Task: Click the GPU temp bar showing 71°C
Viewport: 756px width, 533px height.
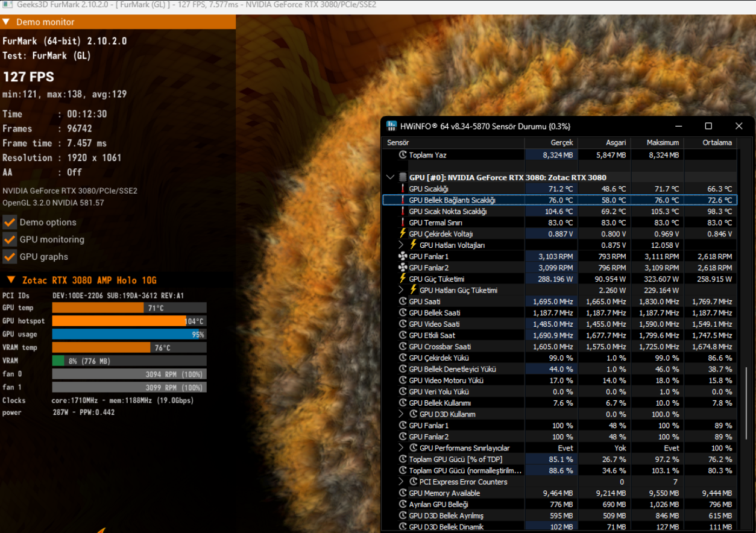Action: pyautogui.click(x=129, y=308)
